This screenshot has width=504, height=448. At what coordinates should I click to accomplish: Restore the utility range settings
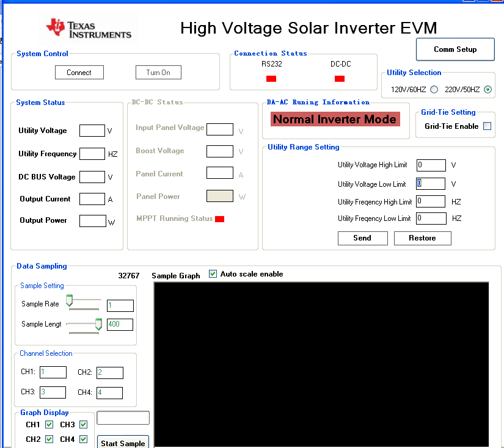tap(423, 238)
